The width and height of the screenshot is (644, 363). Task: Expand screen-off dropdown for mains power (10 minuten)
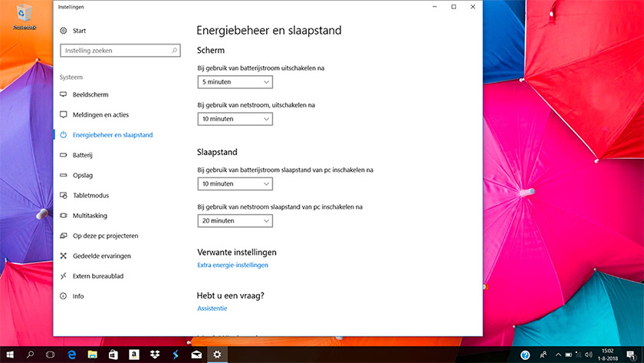235,119
